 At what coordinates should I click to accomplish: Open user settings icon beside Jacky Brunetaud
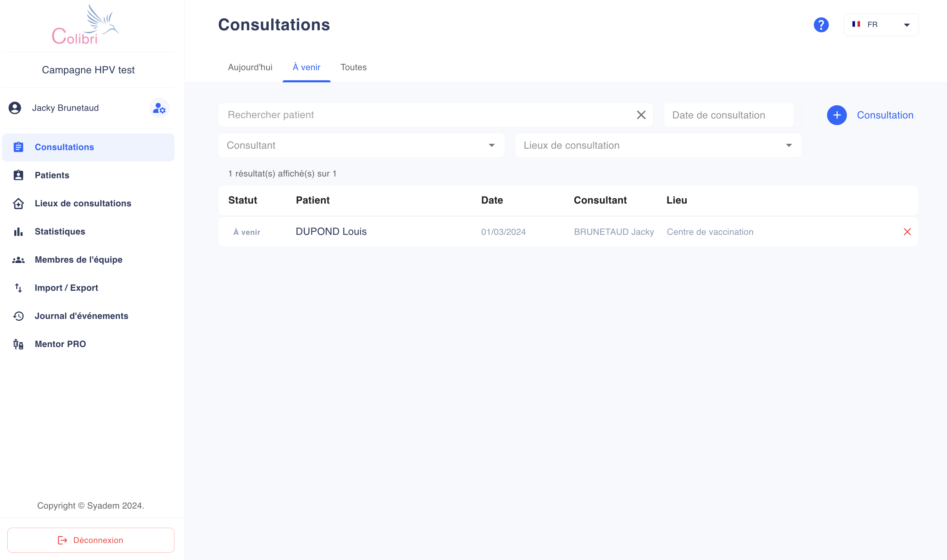[159, 108]
